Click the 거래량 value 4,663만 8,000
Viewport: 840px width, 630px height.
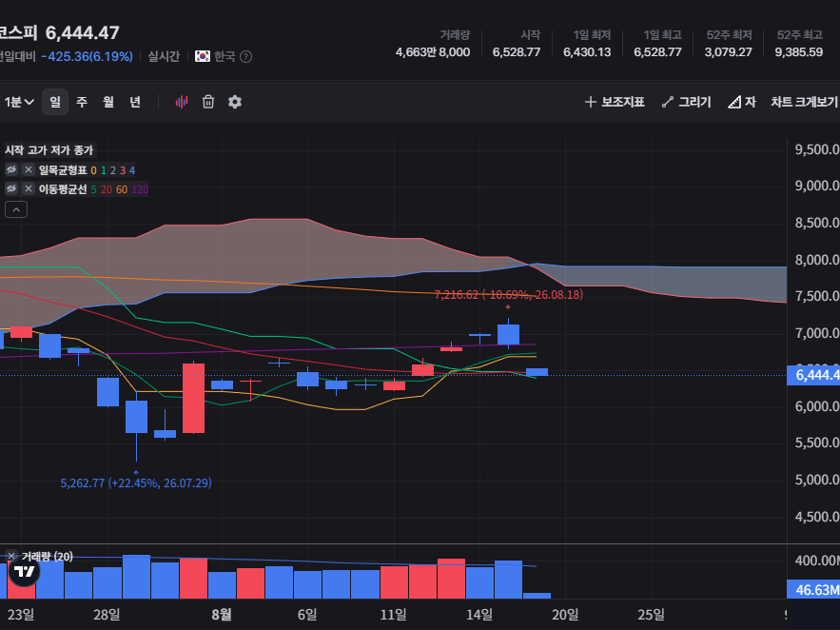point(433,52)
